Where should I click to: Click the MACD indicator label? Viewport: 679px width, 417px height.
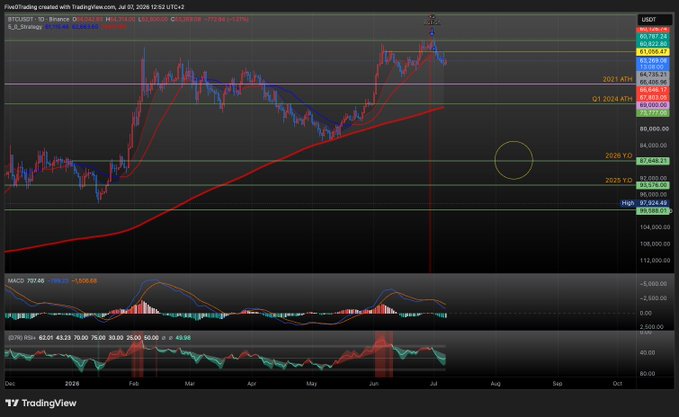pos(16,281)
